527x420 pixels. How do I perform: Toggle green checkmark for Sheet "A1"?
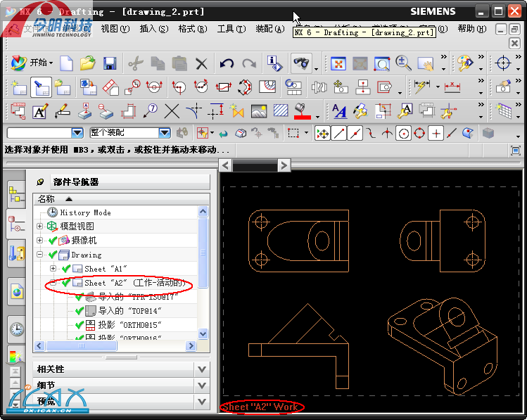[66, 269]
